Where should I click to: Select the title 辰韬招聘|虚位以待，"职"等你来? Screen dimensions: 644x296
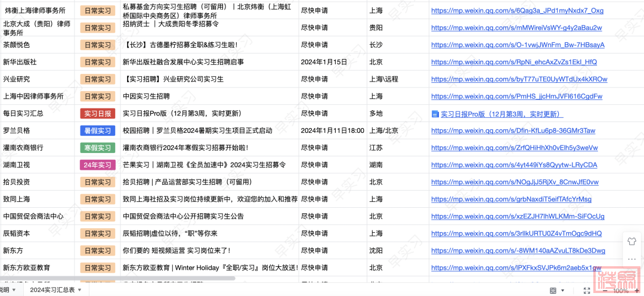coord(170,233)
